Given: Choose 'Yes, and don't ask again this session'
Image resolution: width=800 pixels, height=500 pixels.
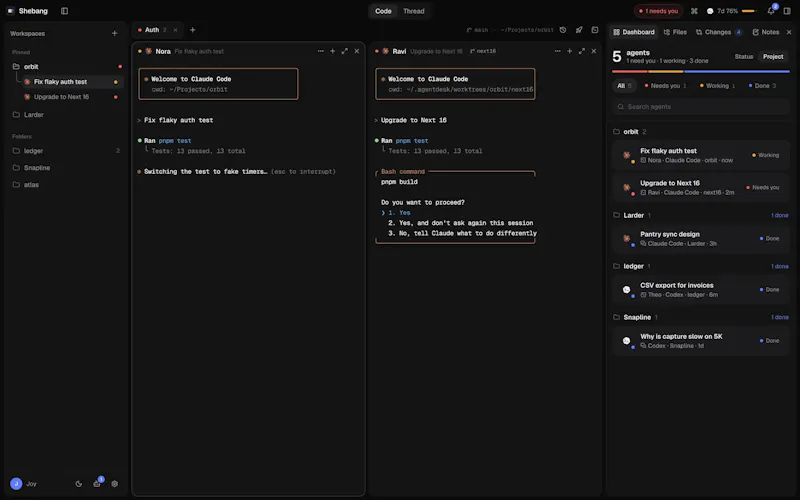Looking at the screenshot, I should [x=461, y=223].
